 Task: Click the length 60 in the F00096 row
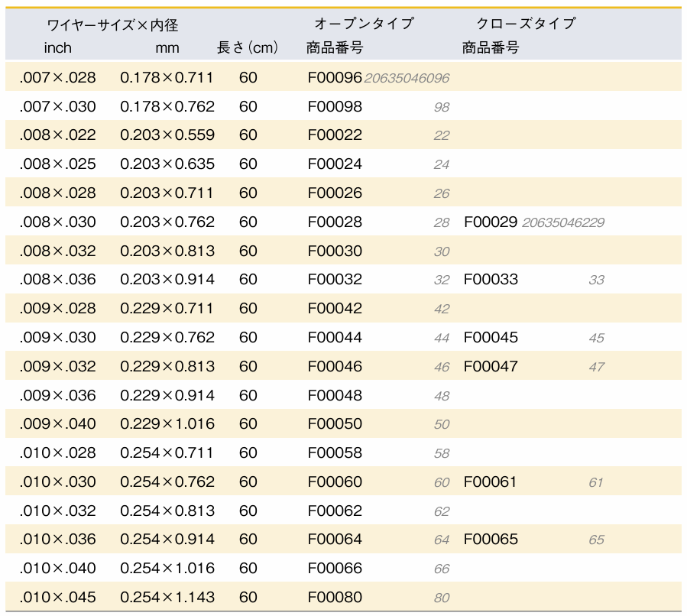click(x=248, y=77)
